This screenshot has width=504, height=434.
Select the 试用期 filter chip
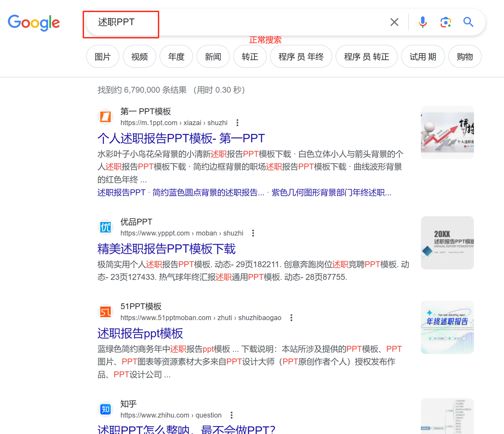pos(423,57)
